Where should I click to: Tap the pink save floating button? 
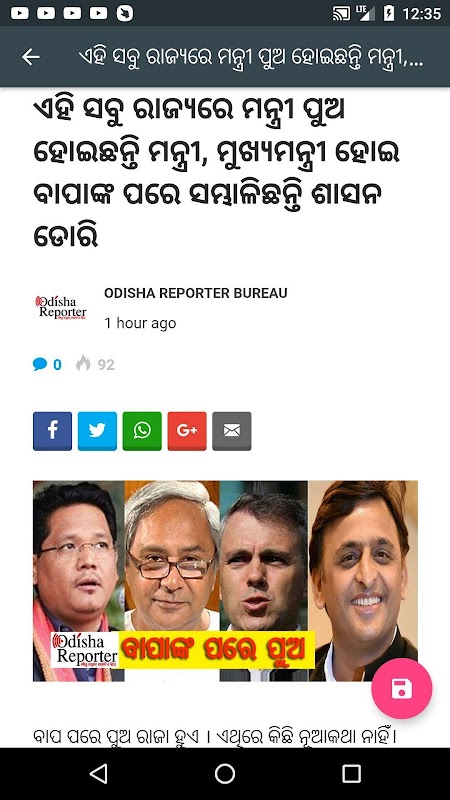point(402,688)
